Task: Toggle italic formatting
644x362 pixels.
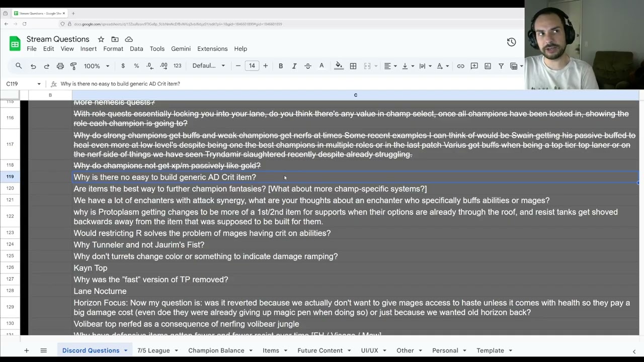Action: point(294,66)
